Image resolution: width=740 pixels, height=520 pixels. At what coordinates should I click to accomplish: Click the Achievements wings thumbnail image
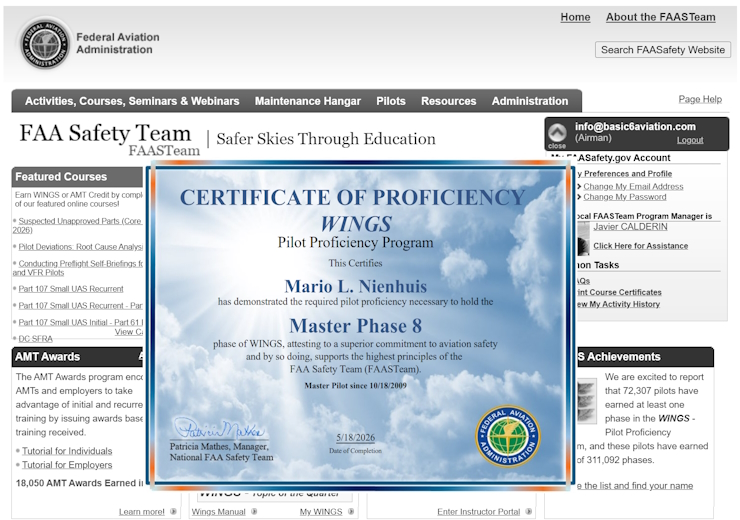[x=586, y=401]
